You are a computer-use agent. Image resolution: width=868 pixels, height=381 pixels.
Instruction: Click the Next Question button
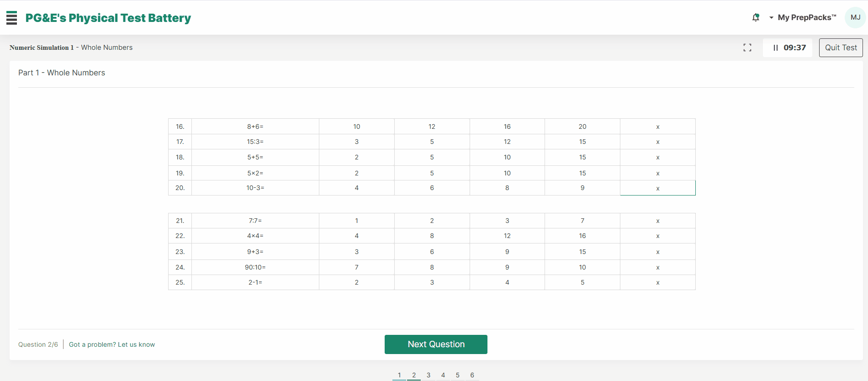point(436,344)
